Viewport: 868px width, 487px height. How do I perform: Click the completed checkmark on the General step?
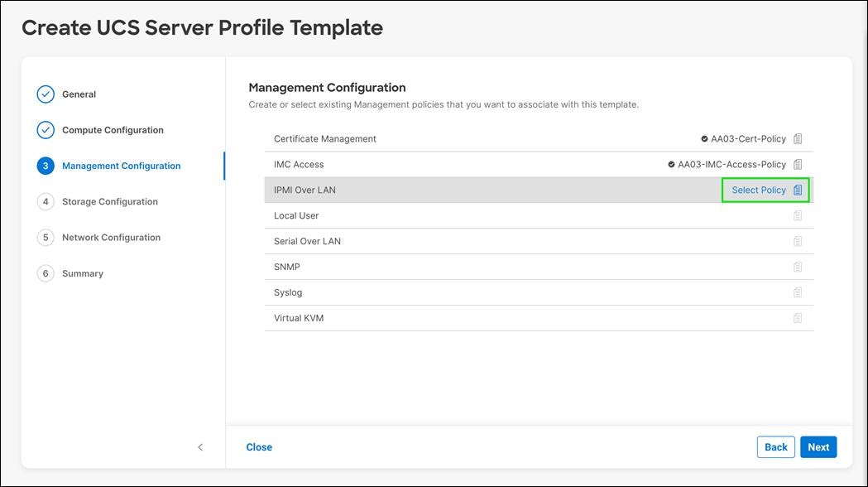[x=46, y=94]
